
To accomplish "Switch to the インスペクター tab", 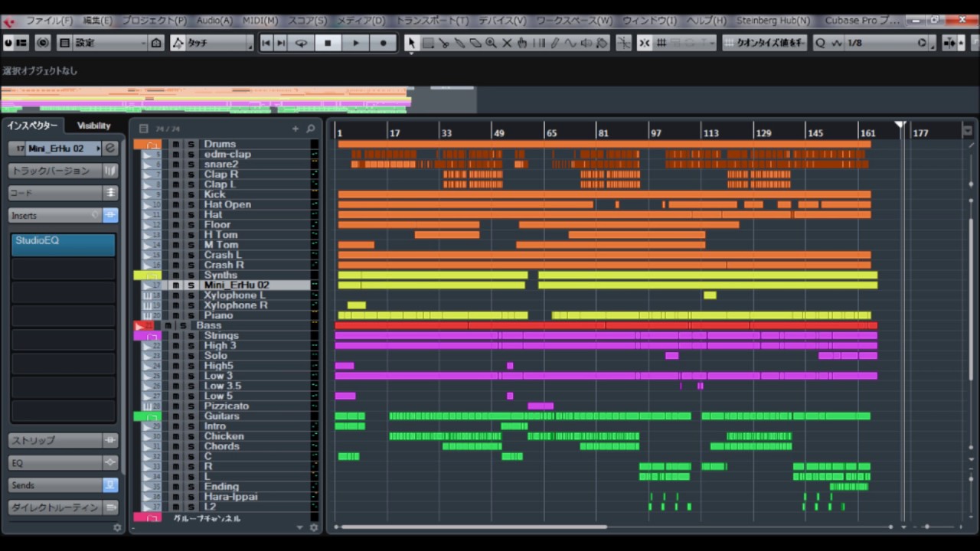I will coord(33,126).
